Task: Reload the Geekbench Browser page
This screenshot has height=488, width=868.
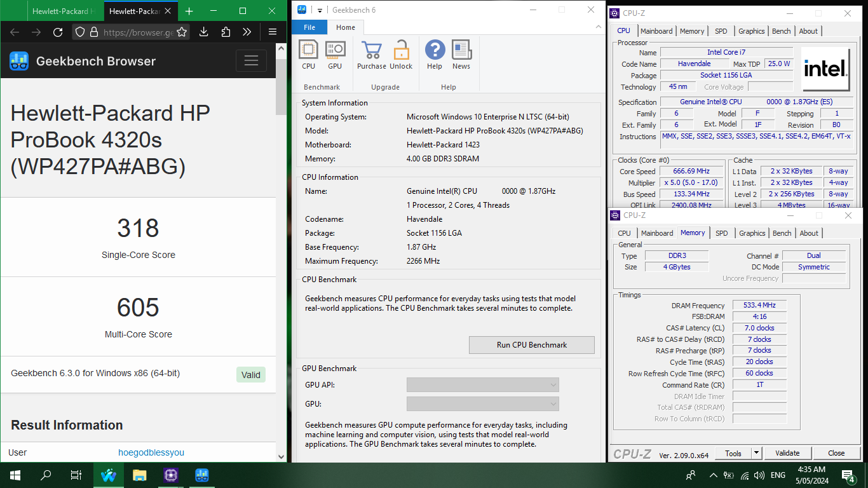Action: [57, 32]
